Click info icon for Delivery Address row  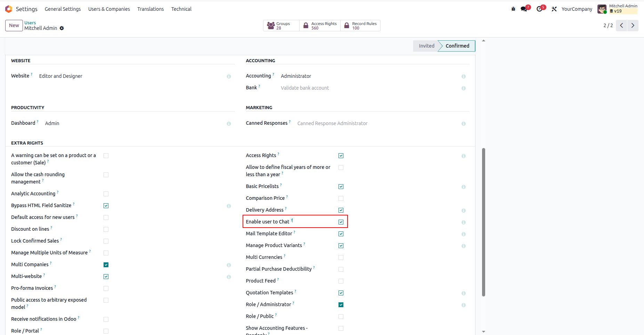tap(464, 211)
